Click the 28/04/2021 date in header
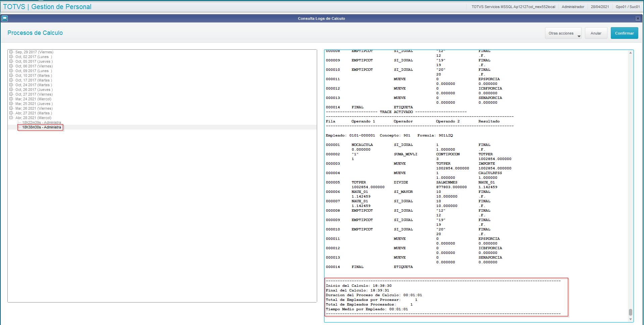Image resolution: width=644 pixels, height=325 pixels. [600, 7]
